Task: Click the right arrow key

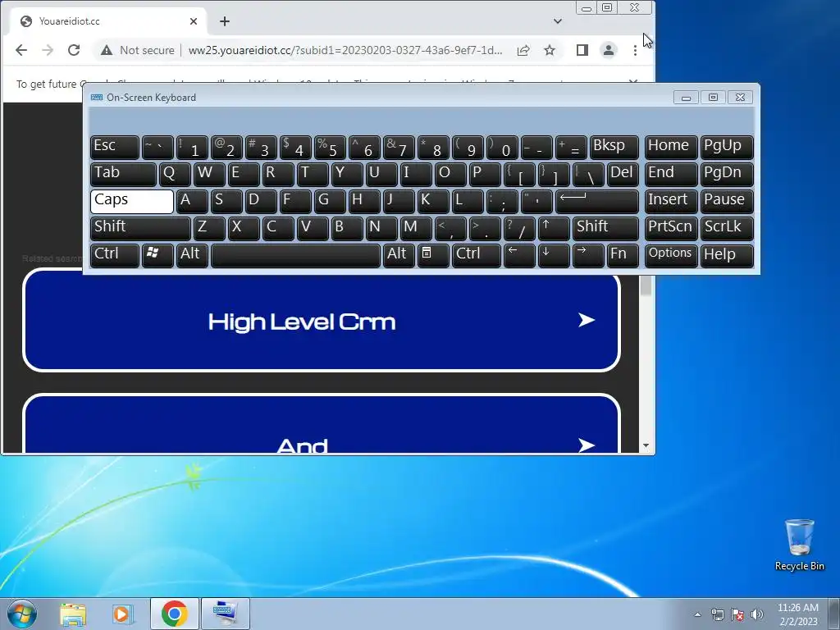Action: (588, 256)
